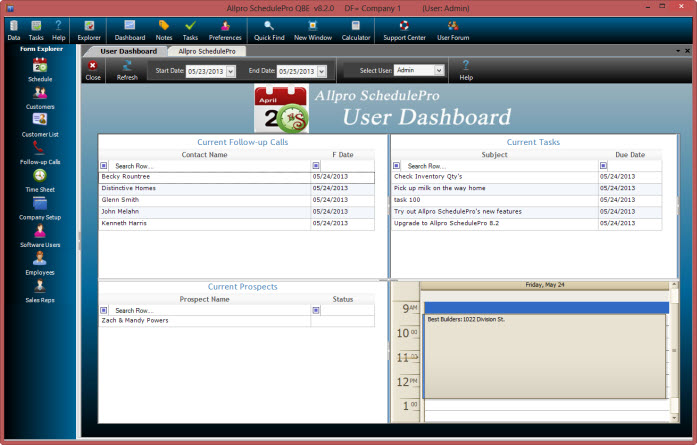Open the green checkmark Tasks tool

(x=190, y=31)
